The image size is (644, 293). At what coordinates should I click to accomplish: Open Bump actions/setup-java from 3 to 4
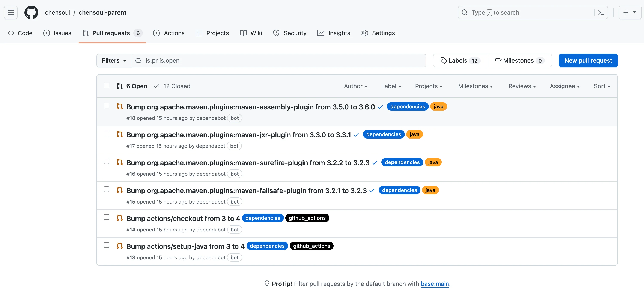(185, 246)
